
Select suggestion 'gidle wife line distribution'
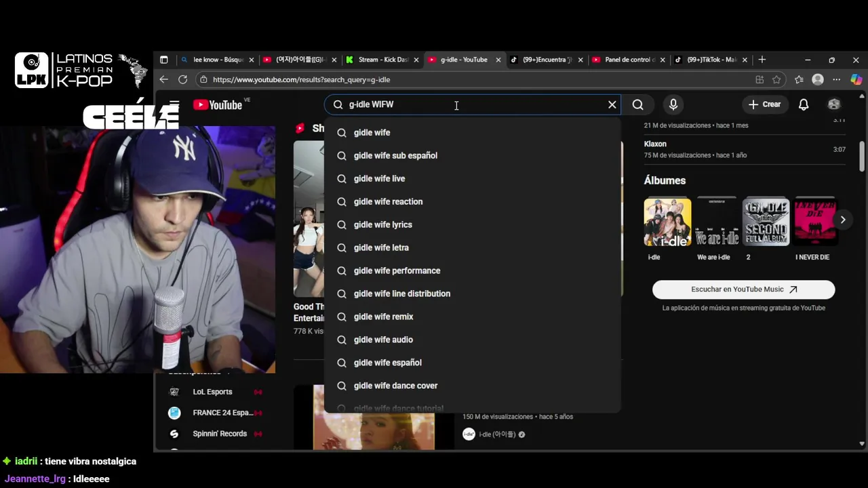coord(473,294)
